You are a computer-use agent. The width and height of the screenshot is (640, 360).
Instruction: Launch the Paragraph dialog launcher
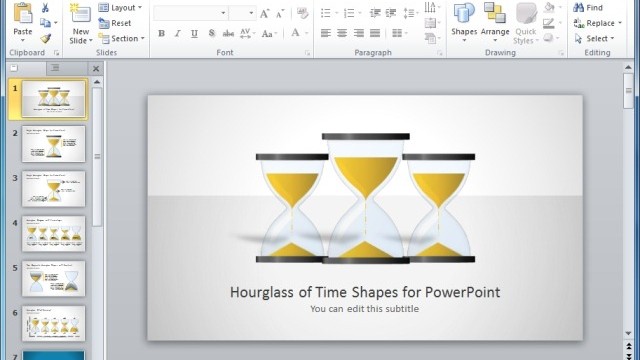[x=440, y=53]
